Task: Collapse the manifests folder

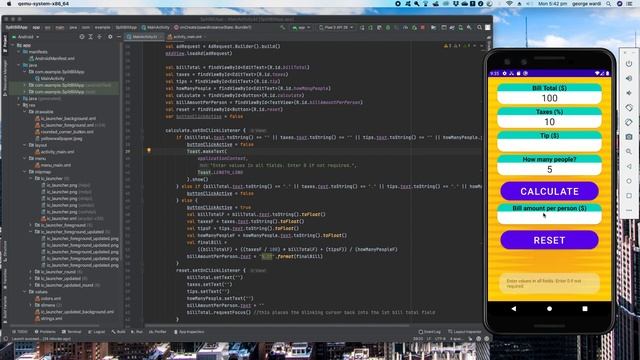Action: 19,52
